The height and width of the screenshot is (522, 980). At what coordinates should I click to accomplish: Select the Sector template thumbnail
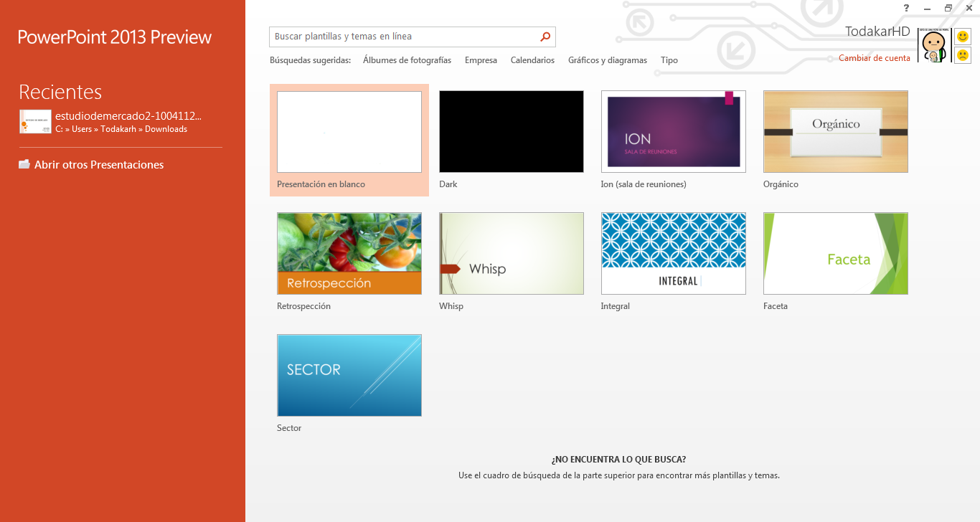[349, 376]
